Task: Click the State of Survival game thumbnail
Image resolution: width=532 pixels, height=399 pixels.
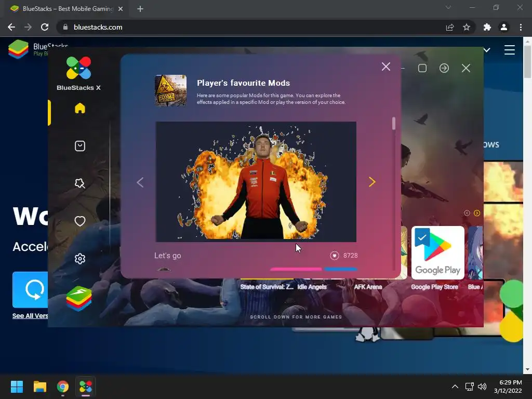Action: pos(170,90)
